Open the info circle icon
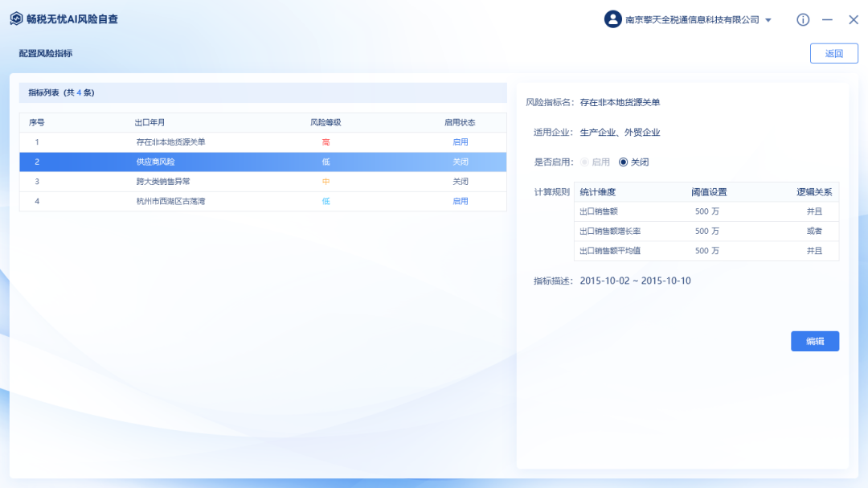 [803, 19]
